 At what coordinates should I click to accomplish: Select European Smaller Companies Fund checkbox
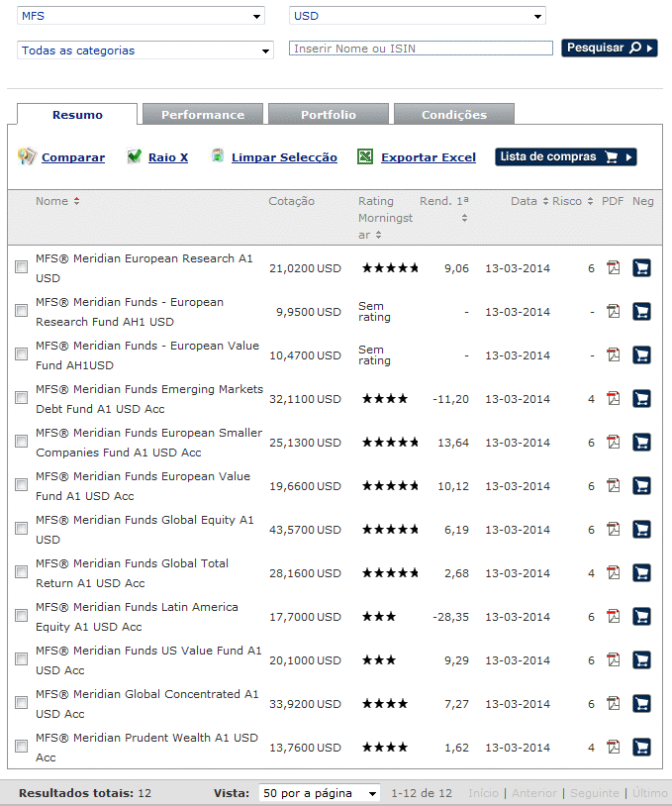[x=21, y=441]
